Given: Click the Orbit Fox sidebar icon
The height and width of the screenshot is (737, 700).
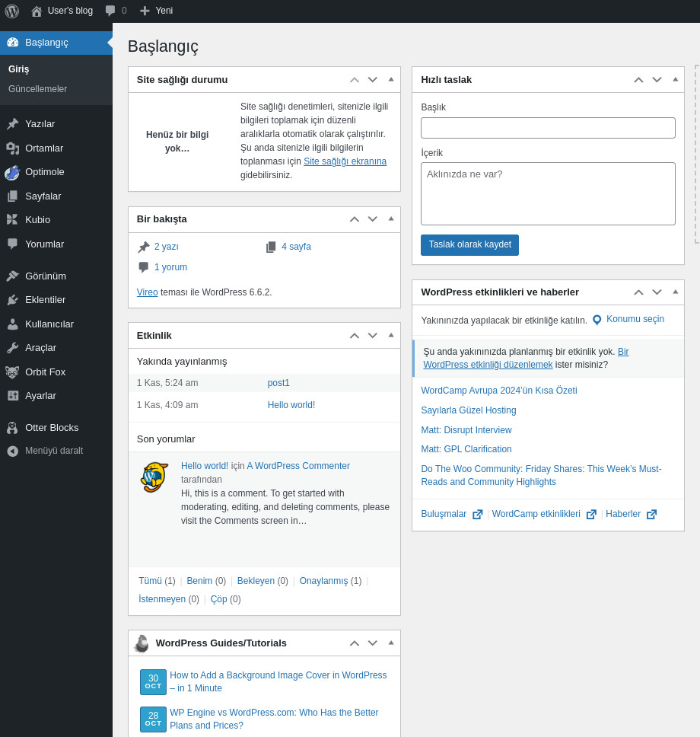Looking at the screenshot, I should point(12,372).
